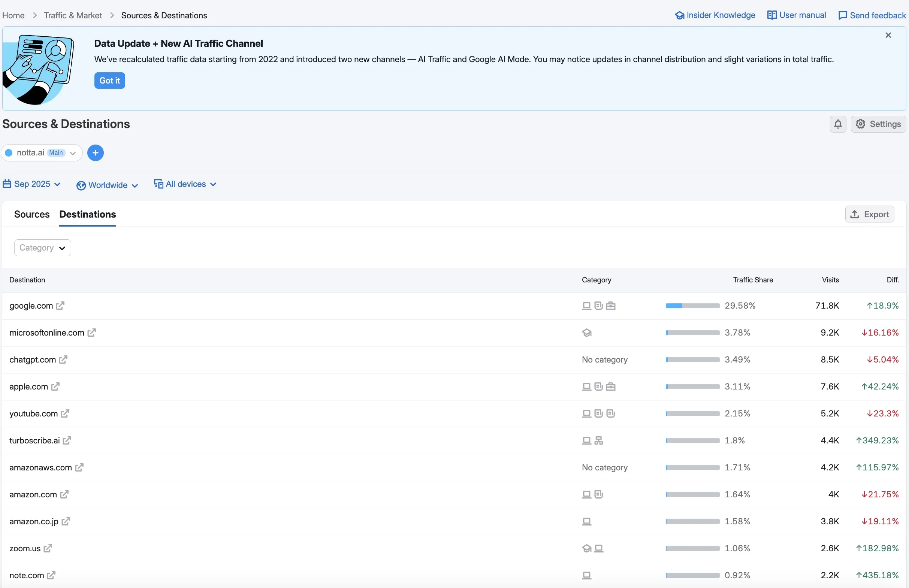
Task: Dismiss the data update banner
Action: click(888, 35)
